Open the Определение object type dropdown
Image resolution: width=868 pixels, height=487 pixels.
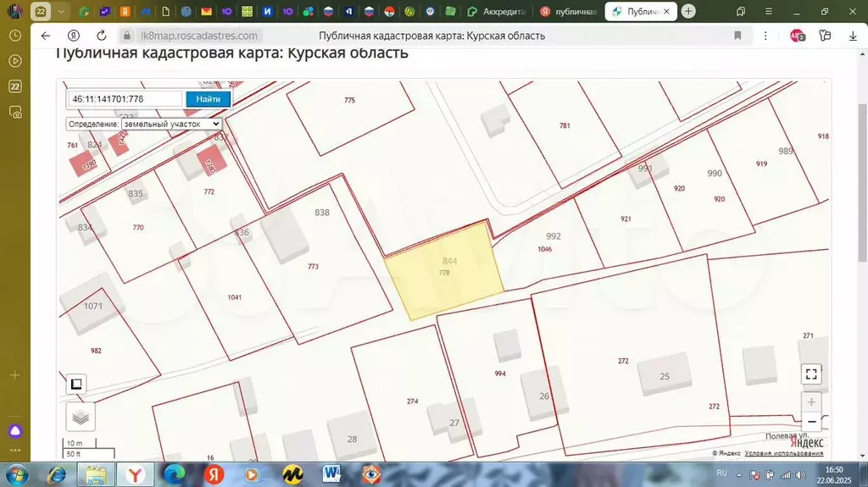coord(171,124)
